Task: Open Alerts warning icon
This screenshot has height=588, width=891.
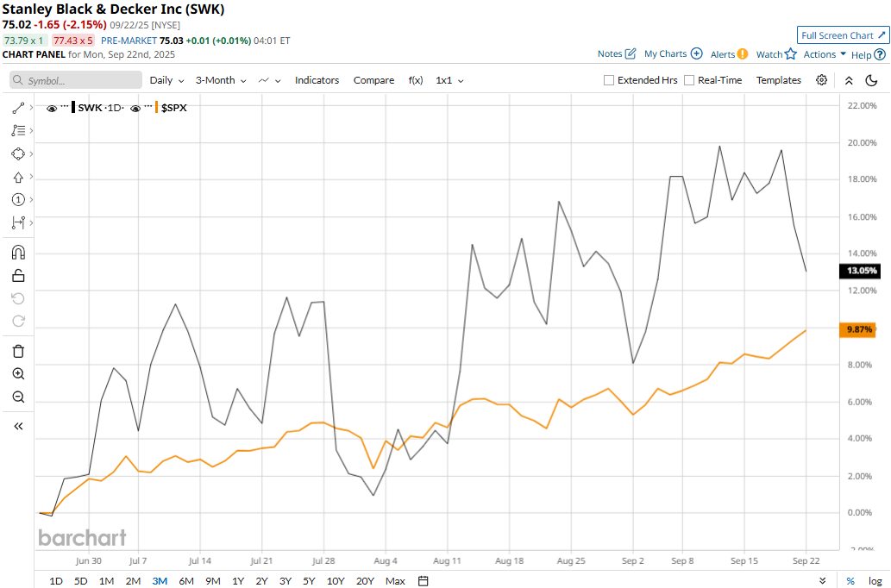Action: pos(742,54)
